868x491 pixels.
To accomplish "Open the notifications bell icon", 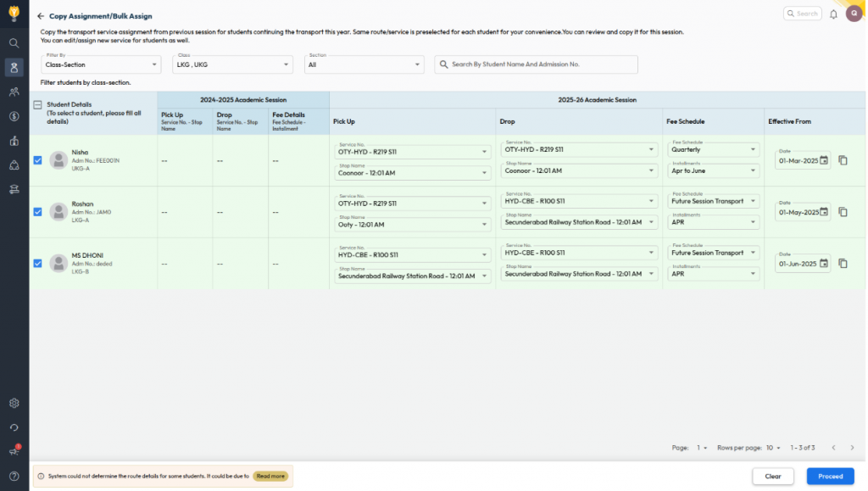I will [833, 14].
